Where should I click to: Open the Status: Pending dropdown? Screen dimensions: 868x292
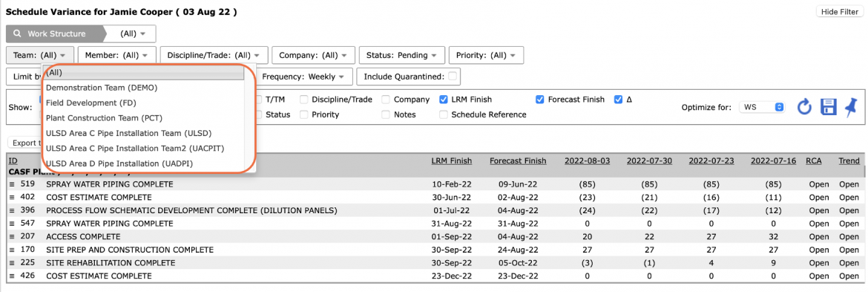(x=401, y=56)
